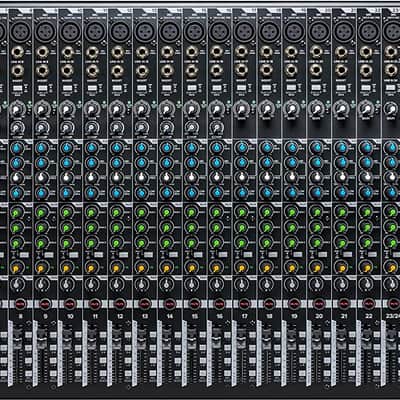Image resolution: width=400 pixels, height=400 pixels.
Task: Click the top green aux knob on channel 14
Action: pos(166,212)
